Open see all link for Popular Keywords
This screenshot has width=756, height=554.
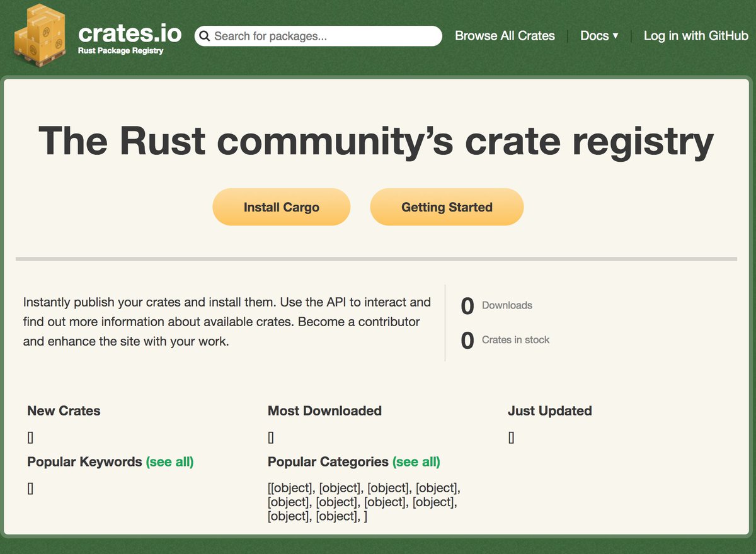pos(169,462)
